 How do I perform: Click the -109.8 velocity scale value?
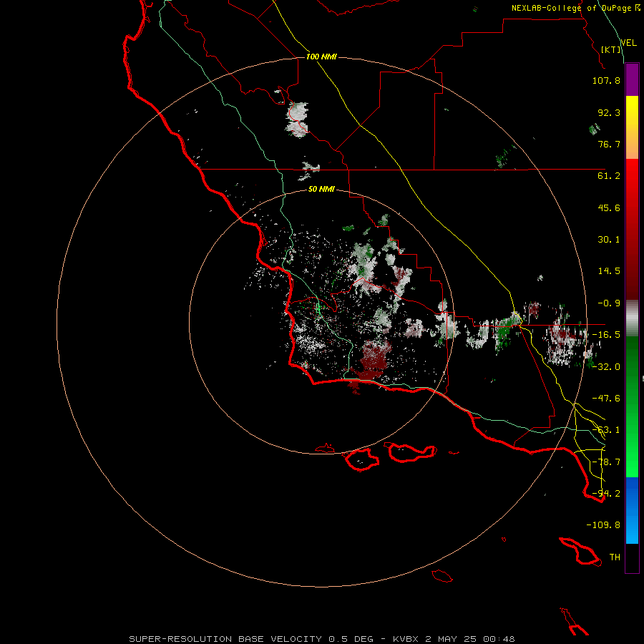pos(603,525)
